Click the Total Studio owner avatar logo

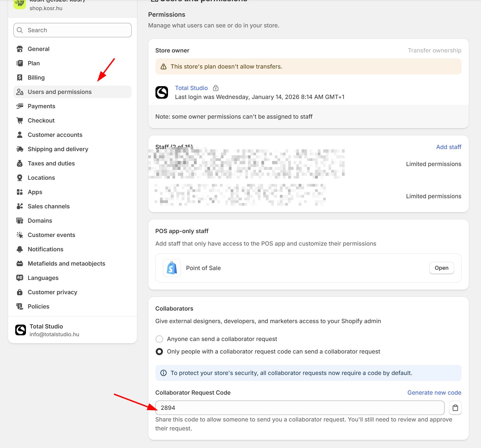pyautogui.click(x=162, y=92)
